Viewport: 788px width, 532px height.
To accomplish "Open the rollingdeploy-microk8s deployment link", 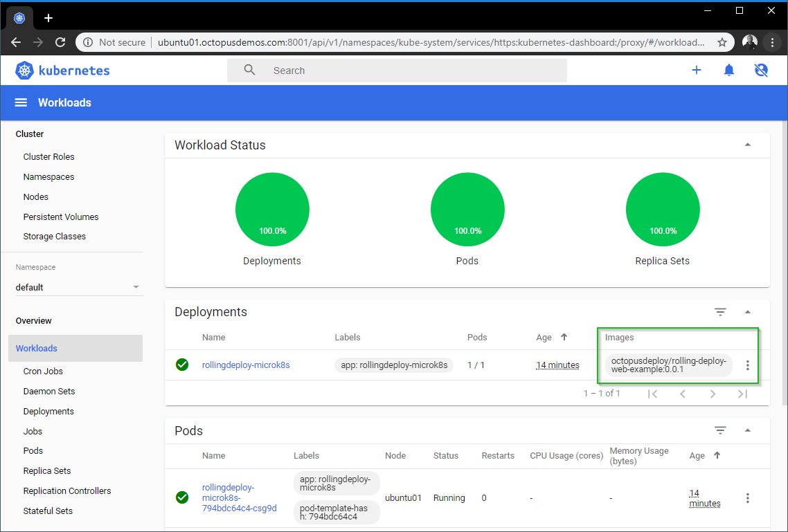I will [246, 365].
